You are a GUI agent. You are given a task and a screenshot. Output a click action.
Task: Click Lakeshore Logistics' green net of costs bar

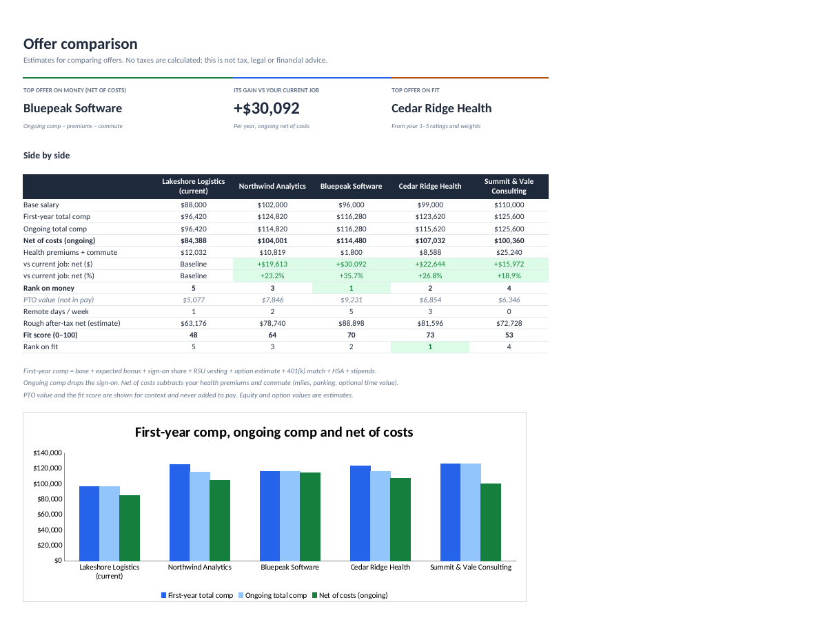(x=130, y=528)
